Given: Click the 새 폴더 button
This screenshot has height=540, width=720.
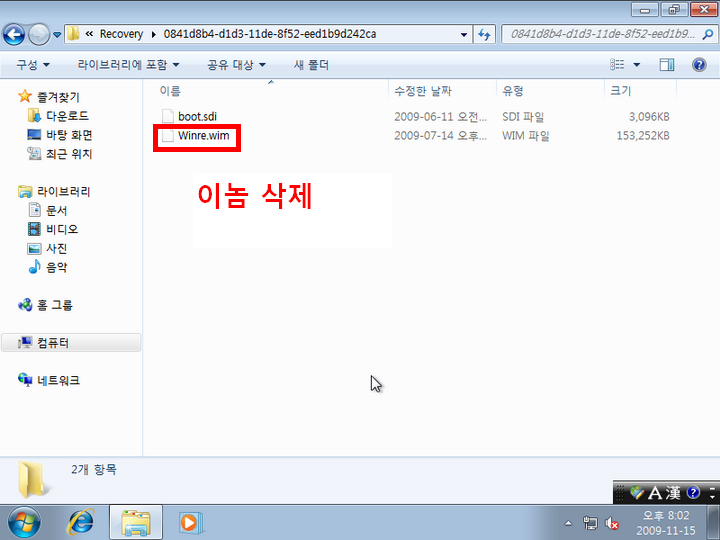Looking at the screenshot, I should [311, 65].
